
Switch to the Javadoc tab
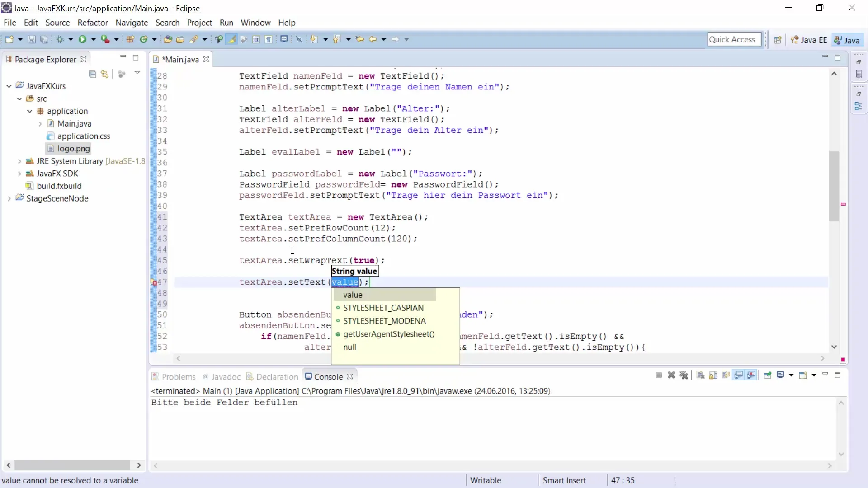(x=222, y=376)
